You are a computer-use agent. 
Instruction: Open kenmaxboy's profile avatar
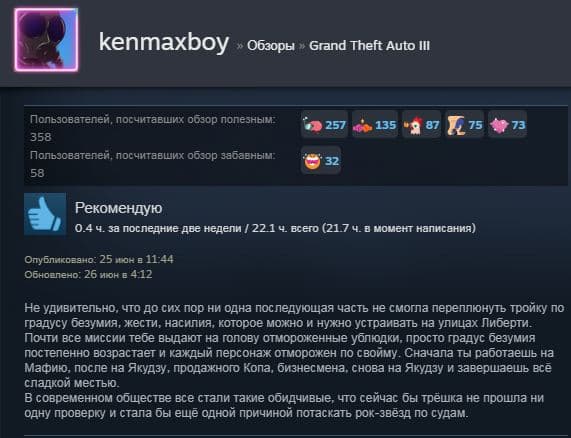46,40
